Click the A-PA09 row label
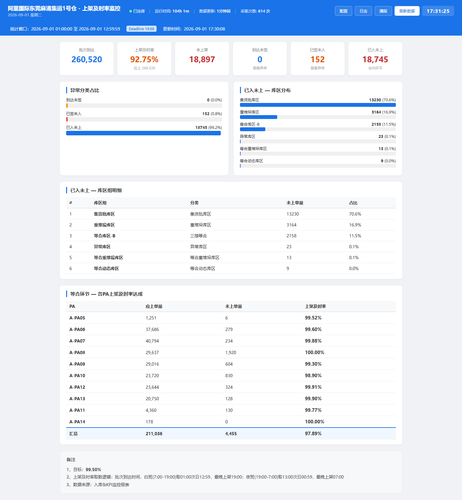Screen dimensions: 462x500 pyautogui.click(x=77, y=364)
